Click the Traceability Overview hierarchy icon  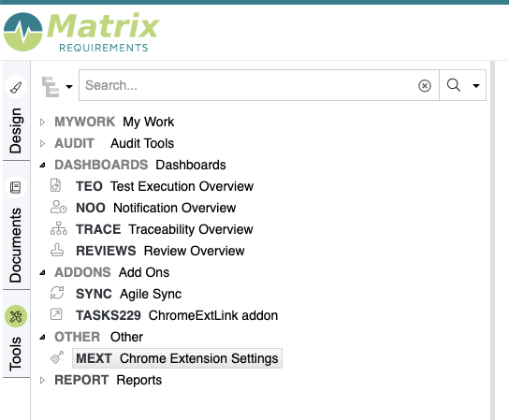[x=58, y=228]
